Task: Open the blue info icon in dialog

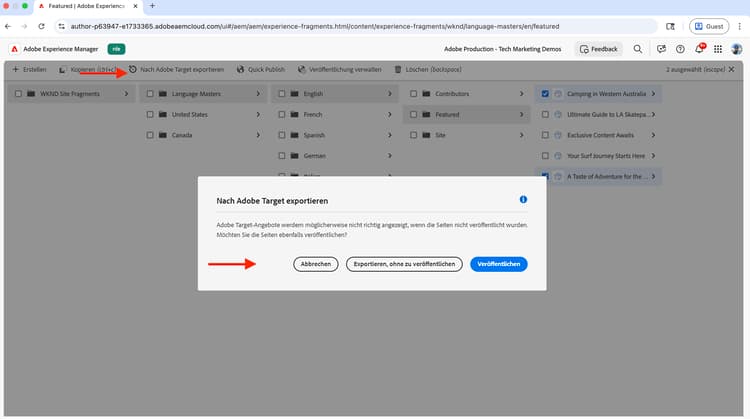Action: tap(523, 199)
